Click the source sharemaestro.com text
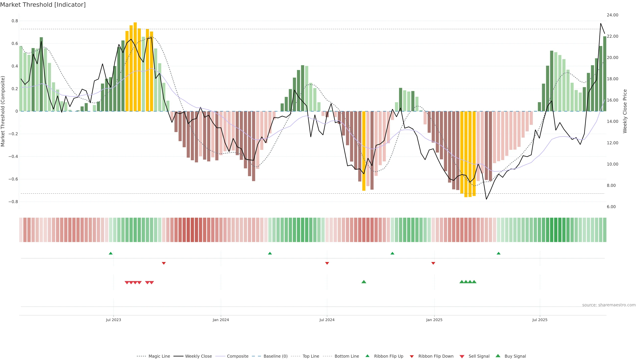Viewport: 644px width, 362px height. (609, 305)
